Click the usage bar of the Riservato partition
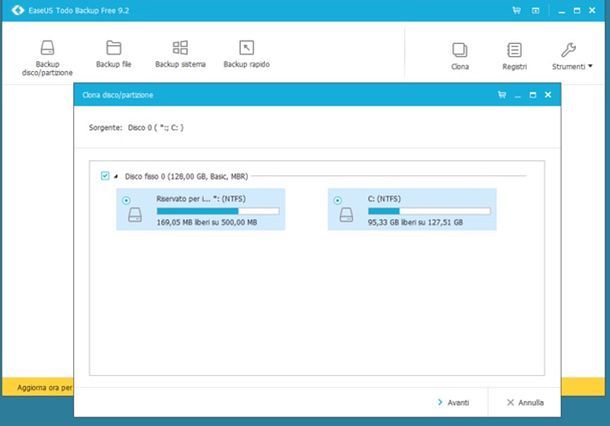The width and height of the screenshot is (610, 426). tap(218, 211)
